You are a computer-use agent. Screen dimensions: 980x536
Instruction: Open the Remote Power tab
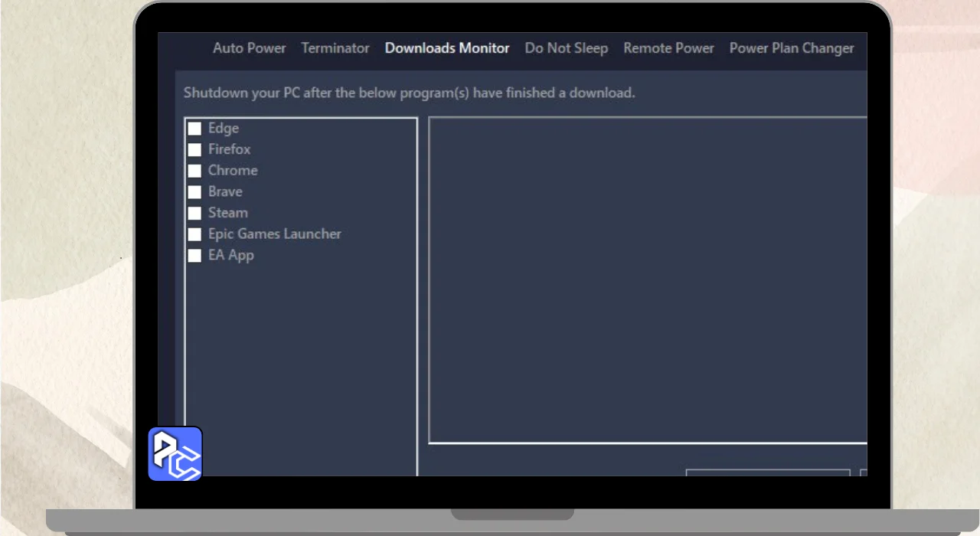coord(668,48)
